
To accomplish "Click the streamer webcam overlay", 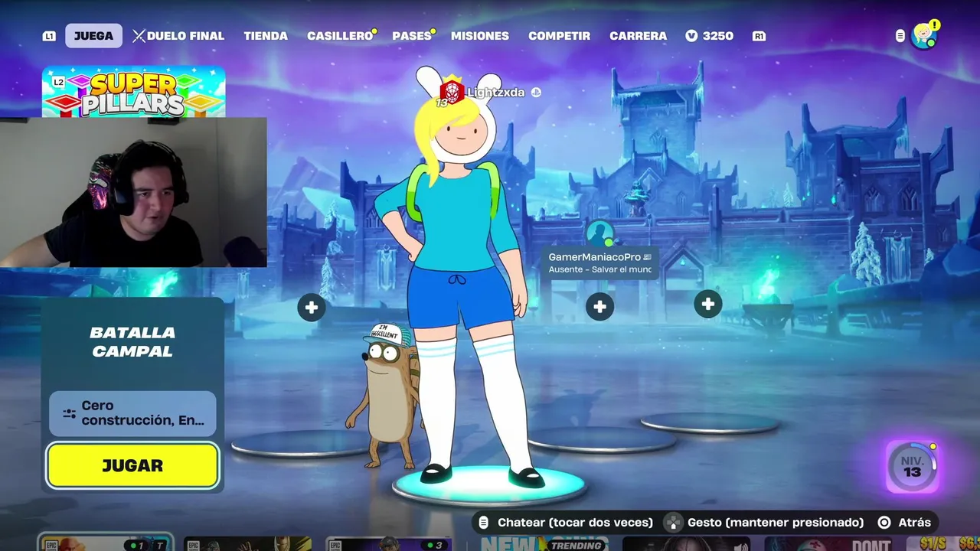I will [133, 192].
